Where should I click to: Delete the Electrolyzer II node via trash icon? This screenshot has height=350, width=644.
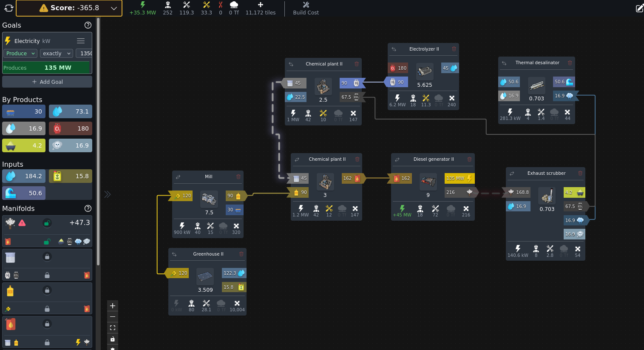454,49
